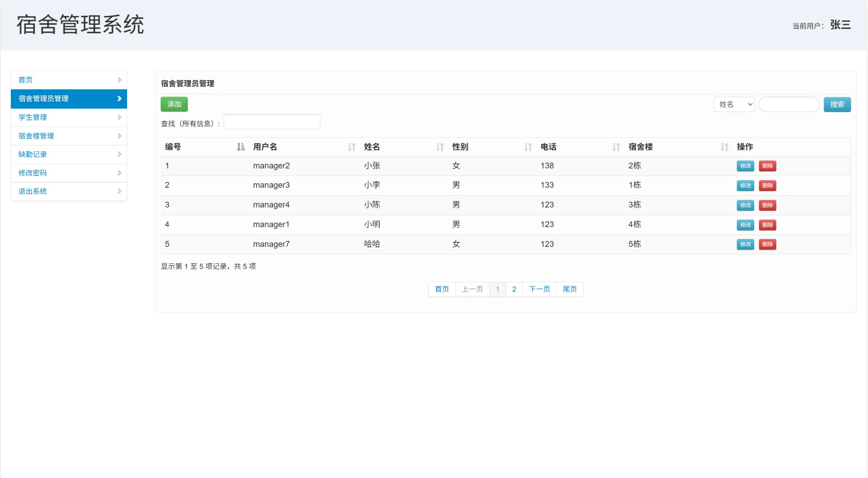Click sort arrows icon on 宿舍楼 column
This screenshot has height=478, width=868.
[x=725, y=147]
